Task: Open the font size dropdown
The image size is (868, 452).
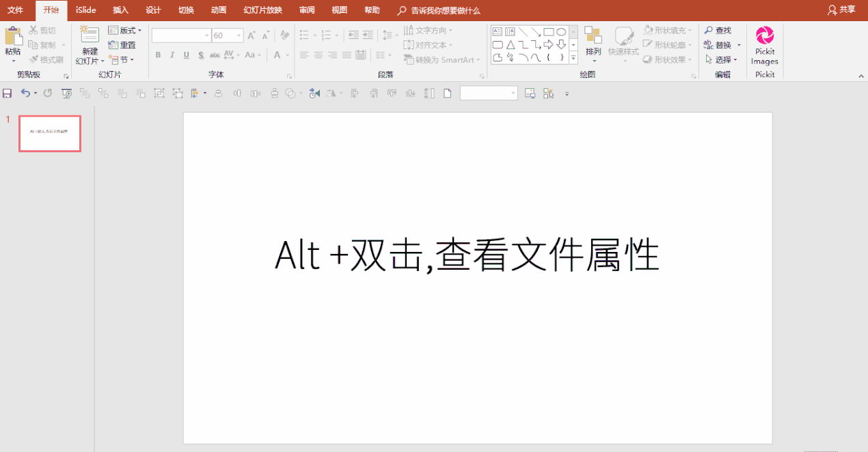Action: (239, 35)
